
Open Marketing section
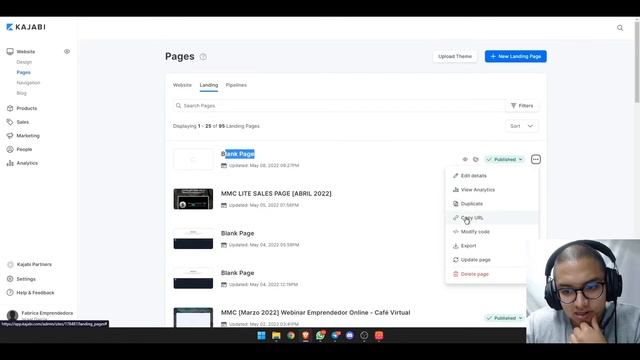[28, 136]
